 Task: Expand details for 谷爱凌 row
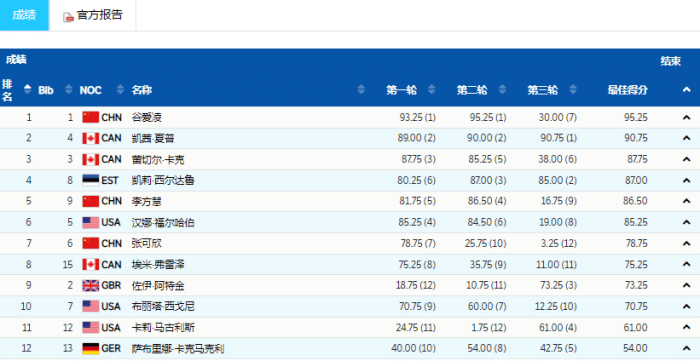(x=687, y=118)
